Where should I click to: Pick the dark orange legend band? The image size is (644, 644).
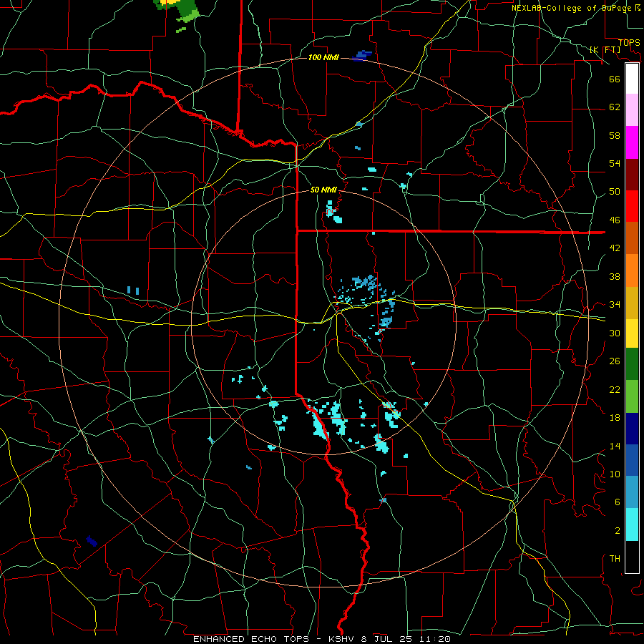pos(632,238)
